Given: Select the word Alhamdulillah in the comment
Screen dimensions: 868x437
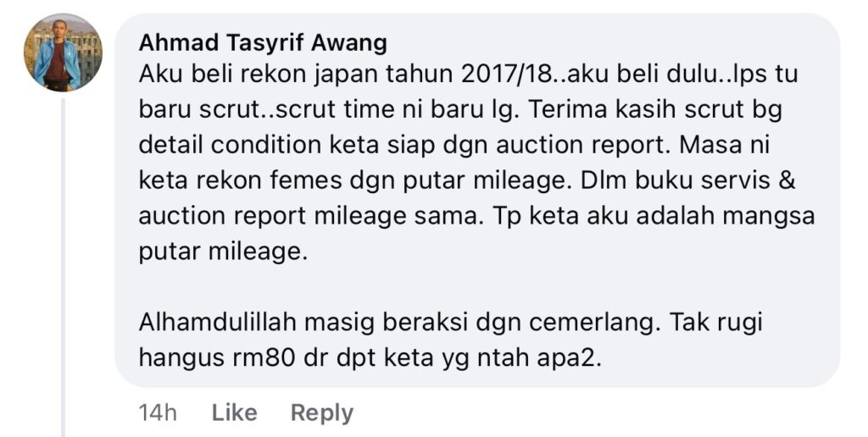Looking at the screenshot, I should (x=218, y=323).
